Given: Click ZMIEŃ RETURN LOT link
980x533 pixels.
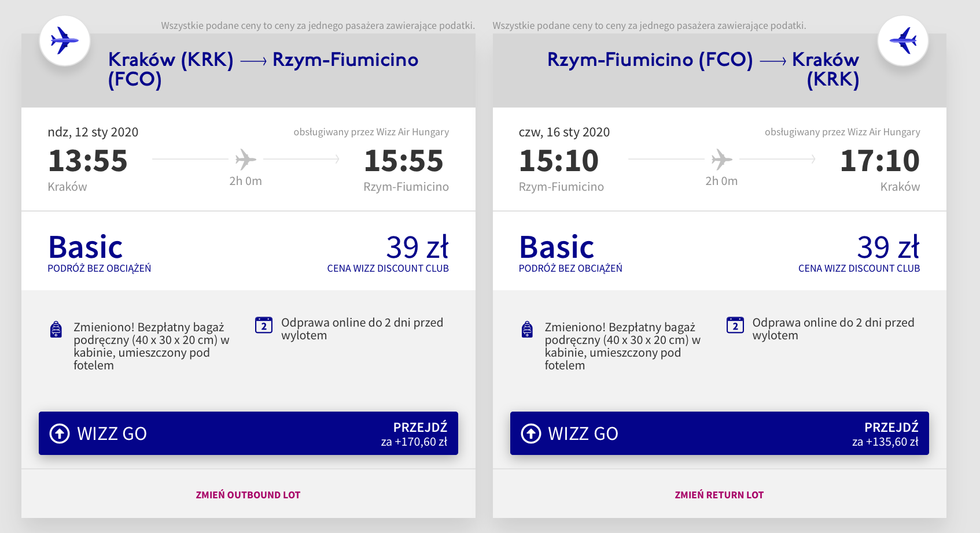Looking at the screenshot, I should [x=719, y=495].
